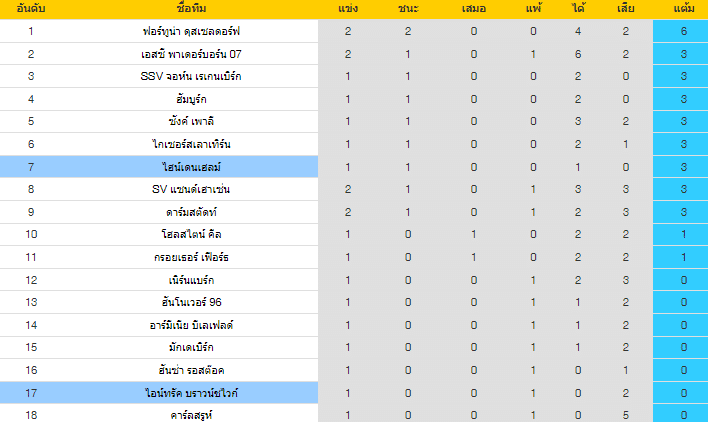The height and width of the screenshot is (422, 708).
Task: Select team ฟอร์ทูน่า ดุสเซลดอร์ฟ in first row
Action: pyautogui.click(x=191, y=31)
